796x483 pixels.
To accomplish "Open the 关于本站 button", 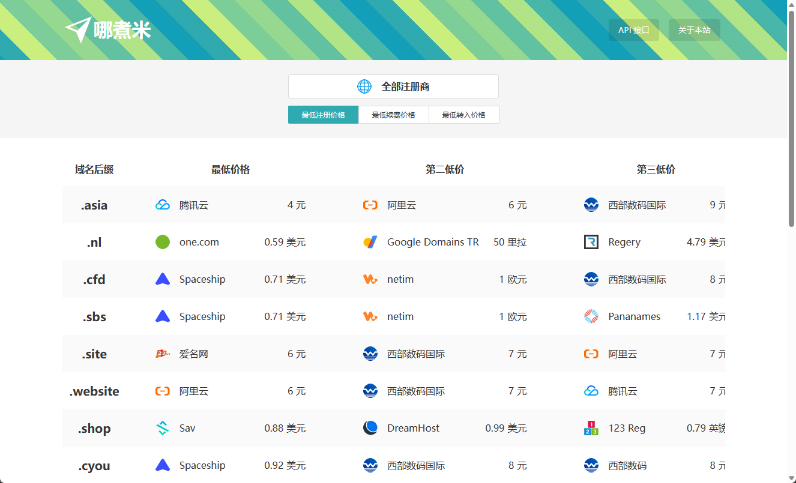I will 694,30.
